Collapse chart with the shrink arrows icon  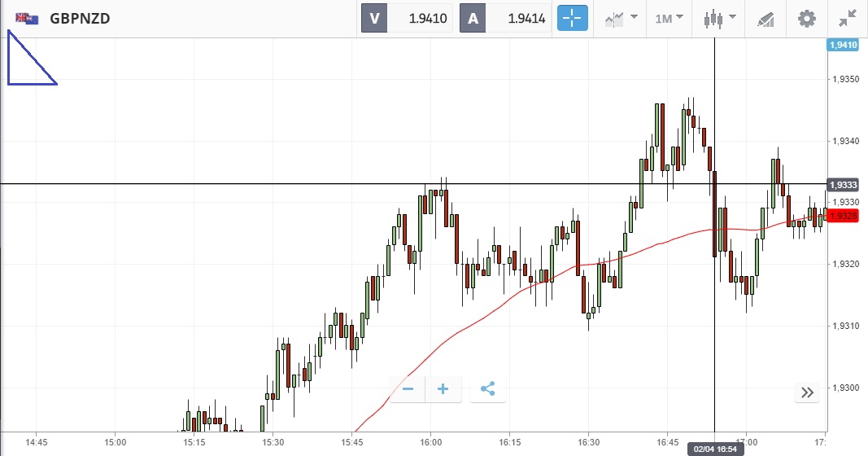(848, 18)
